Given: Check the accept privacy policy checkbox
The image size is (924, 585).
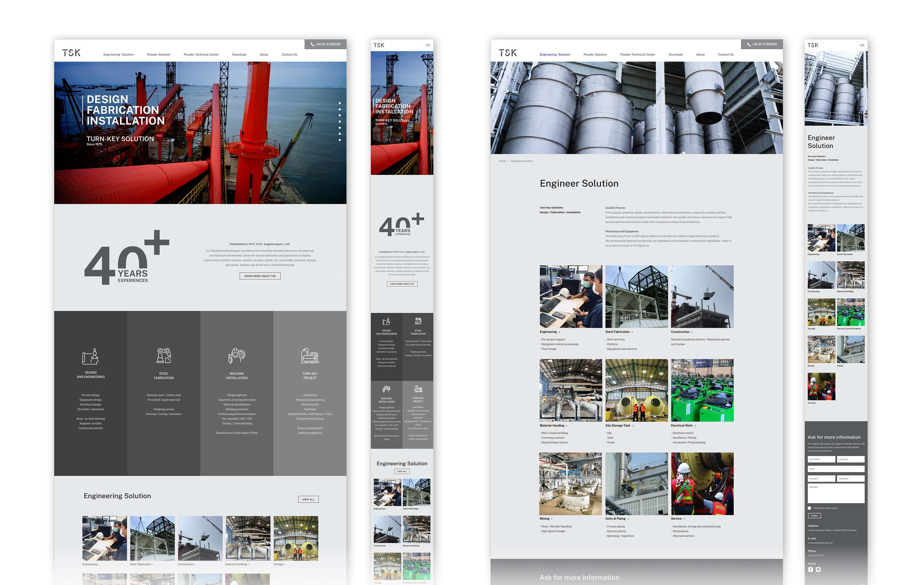Looking at the screenshot, I should 809,508.
